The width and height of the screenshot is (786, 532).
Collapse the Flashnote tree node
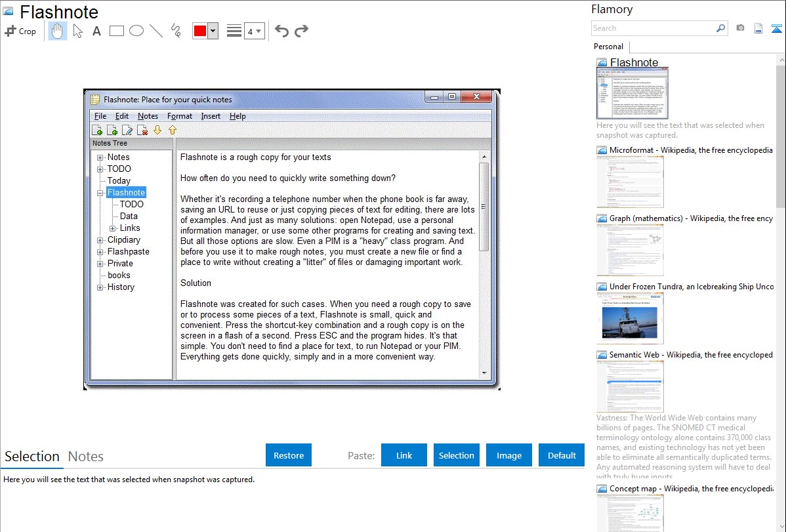[x=100, y=193]
